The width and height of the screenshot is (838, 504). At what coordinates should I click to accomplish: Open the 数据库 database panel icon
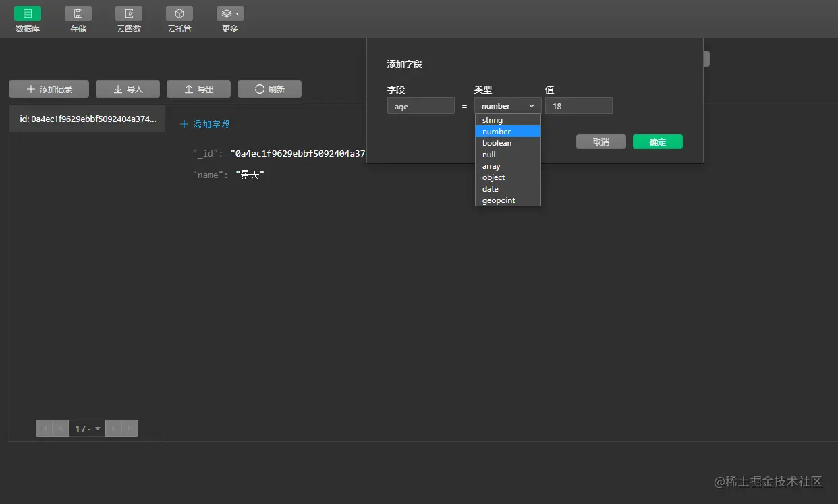click(x=28, y=13)
